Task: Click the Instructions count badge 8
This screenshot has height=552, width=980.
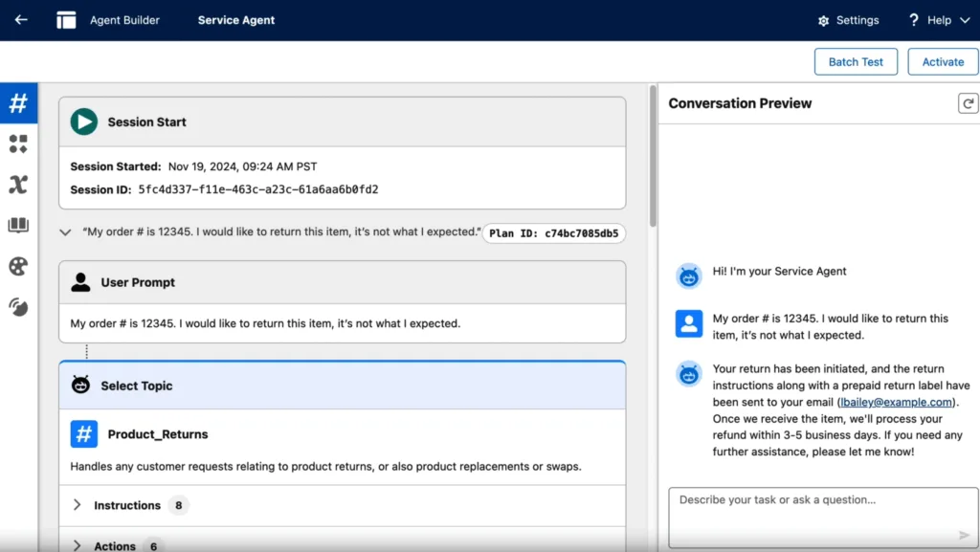Action: click(x=178, y=505)
